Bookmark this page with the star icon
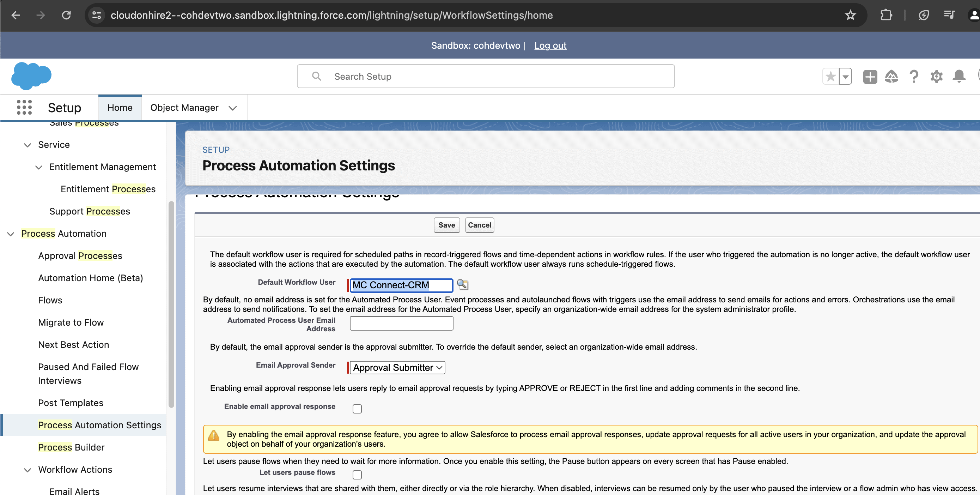Image resolution: width=980 pixels, height=495 pixels. [x=850, y=15]
